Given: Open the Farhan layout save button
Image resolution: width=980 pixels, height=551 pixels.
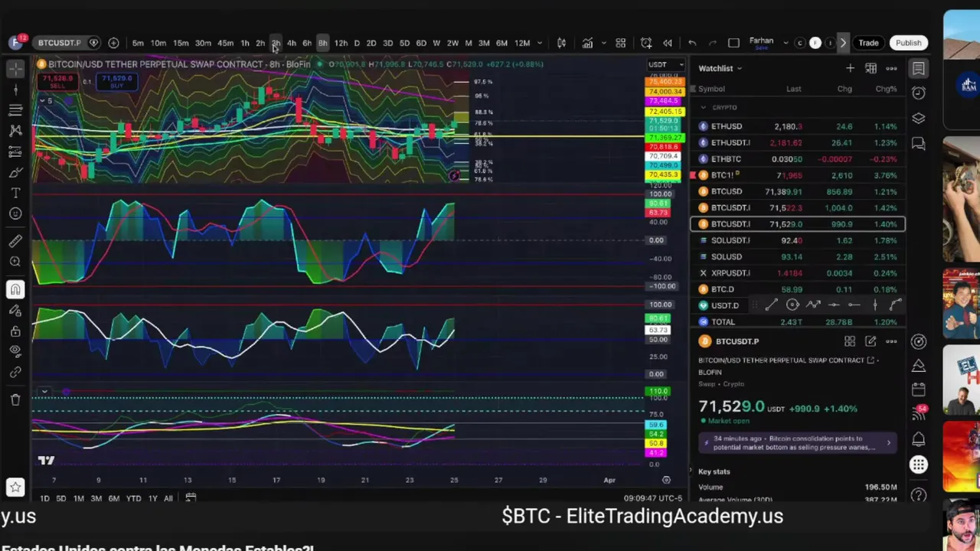Looking at the screenshot, I should 761,43.
